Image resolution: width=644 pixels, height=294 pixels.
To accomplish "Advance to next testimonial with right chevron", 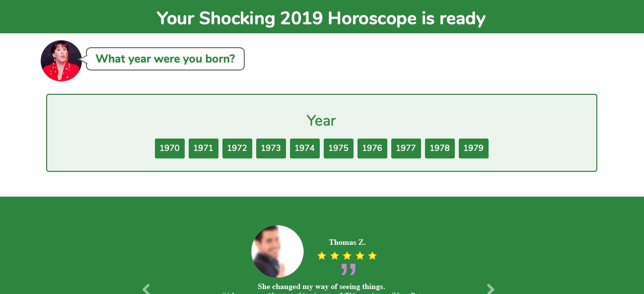I will click(491, 289).
